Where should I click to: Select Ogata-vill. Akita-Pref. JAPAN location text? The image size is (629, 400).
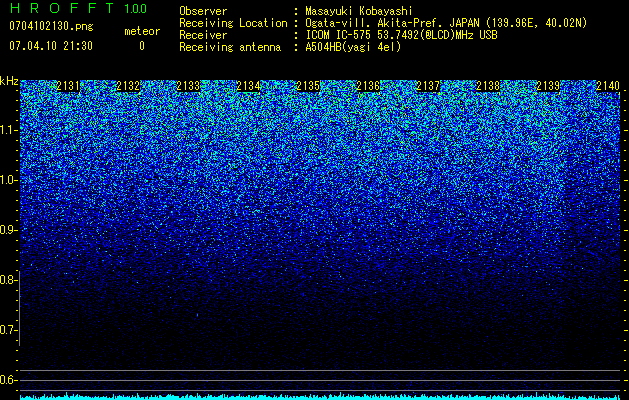click(446, 23)
